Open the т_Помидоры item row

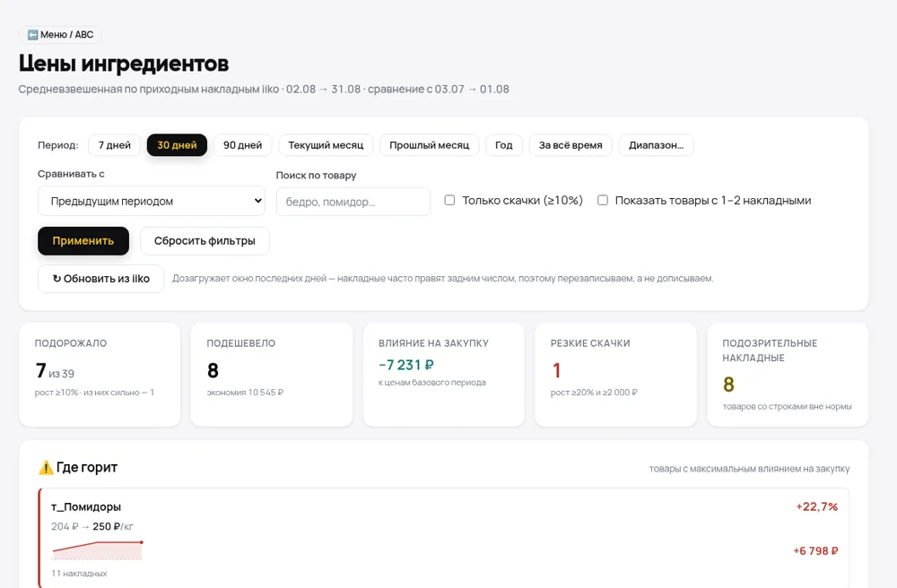coord(443,539)
